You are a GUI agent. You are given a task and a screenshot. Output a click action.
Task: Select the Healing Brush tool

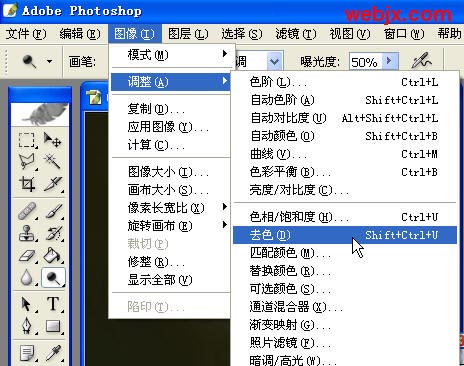tap(27, 211)
